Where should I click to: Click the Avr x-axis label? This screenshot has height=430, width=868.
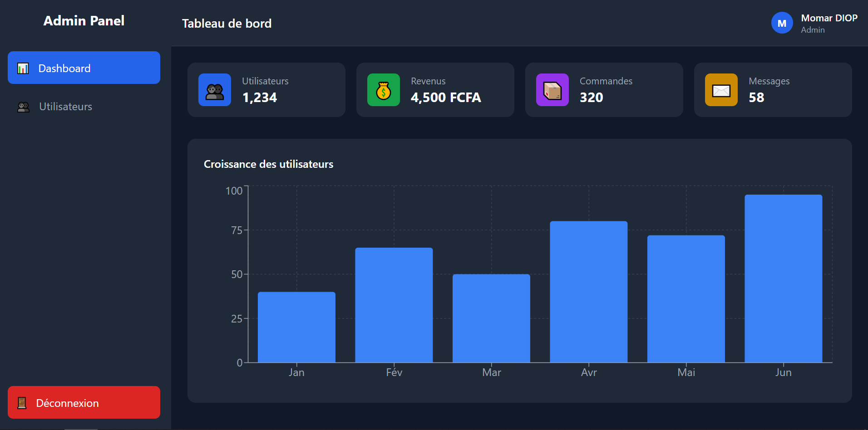pos(589,372)
